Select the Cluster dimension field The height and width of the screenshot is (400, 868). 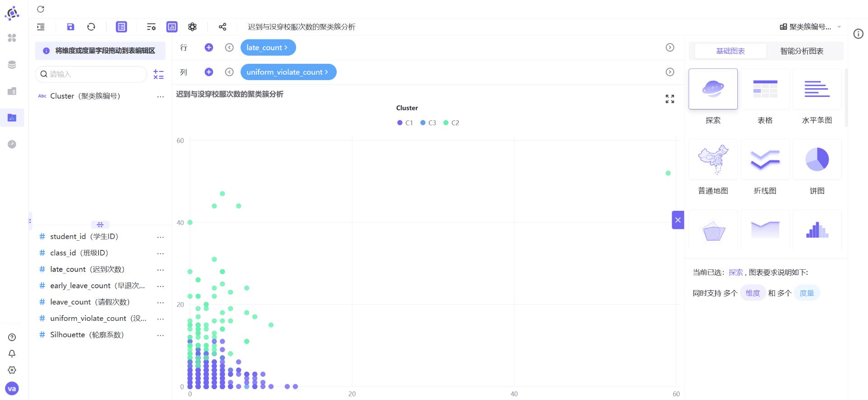click(85, 96)
